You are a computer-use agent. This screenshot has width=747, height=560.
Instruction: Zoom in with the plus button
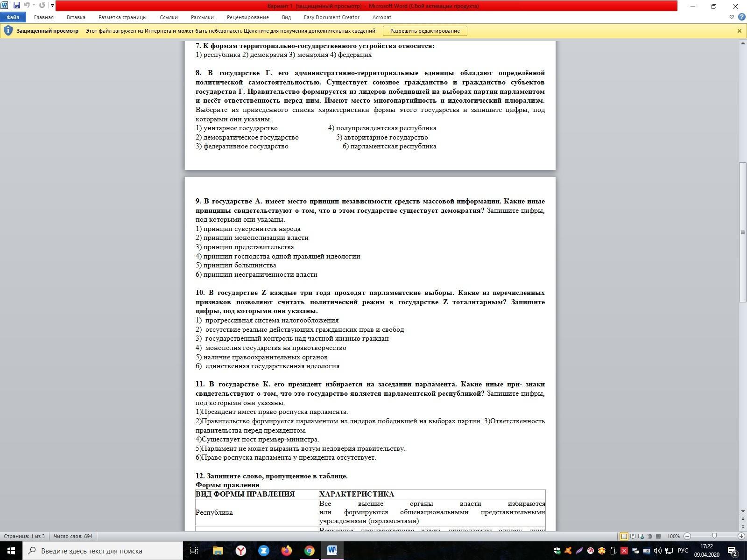click(x=741, y=536)
